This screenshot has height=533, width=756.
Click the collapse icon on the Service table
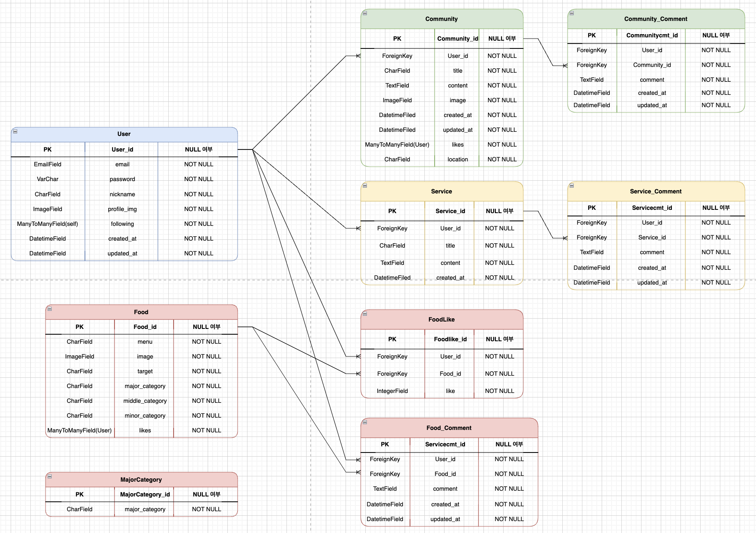(365, 186)
